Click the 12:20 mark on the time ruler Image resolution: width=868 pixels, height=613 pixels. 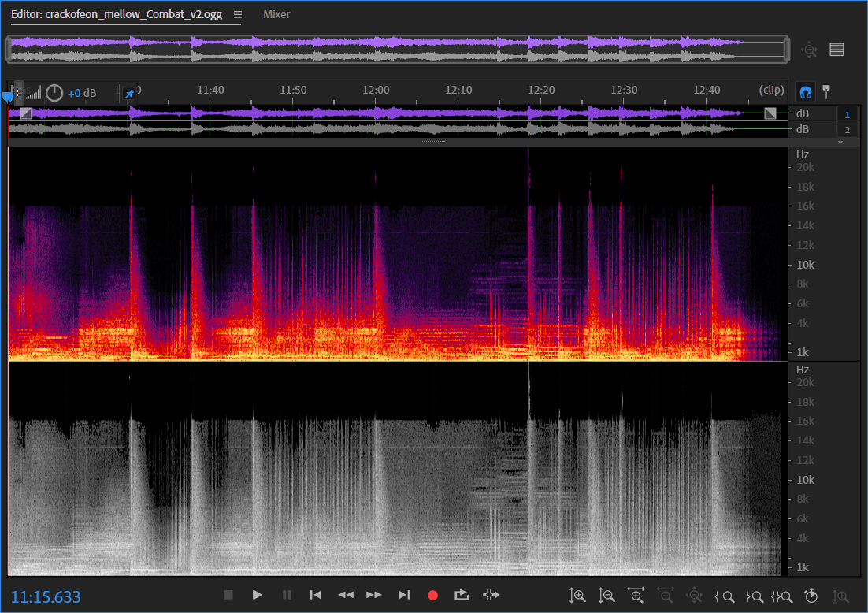[x=541, y=90]
